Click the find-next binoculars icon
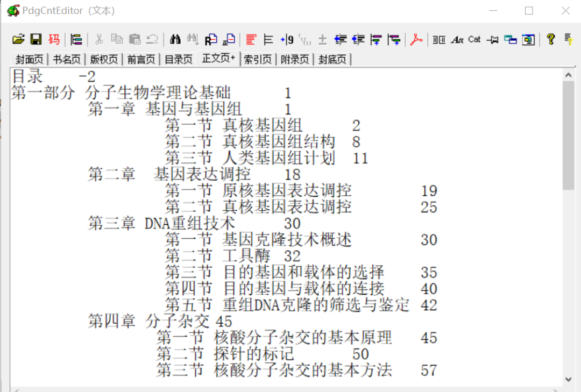This screenshot has height=392, width=581. (192, 39)
